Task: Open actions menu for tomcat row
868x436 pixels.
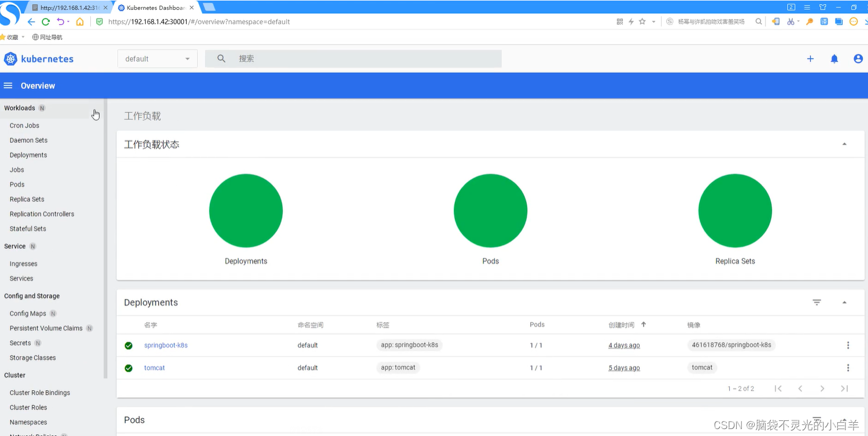Action: (x=848, y=368)
